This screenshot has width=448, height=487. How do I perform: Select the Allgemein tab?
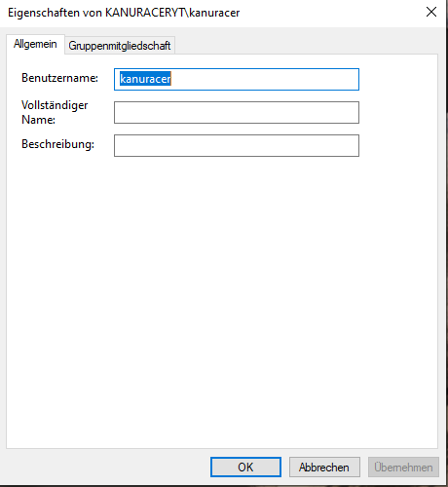click(x=35, y=44)
